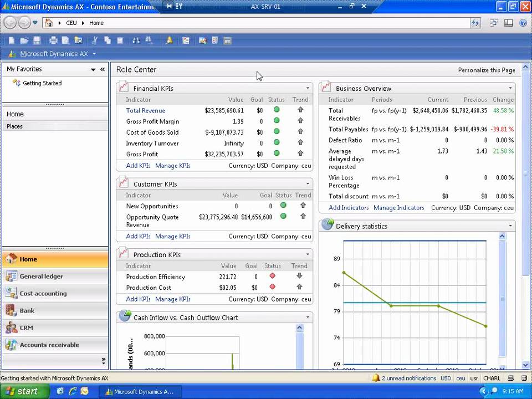532x399 pixels.
Task: Open the Cash Inflow vs. Cash Outflow menu
Action: [308, 318]
